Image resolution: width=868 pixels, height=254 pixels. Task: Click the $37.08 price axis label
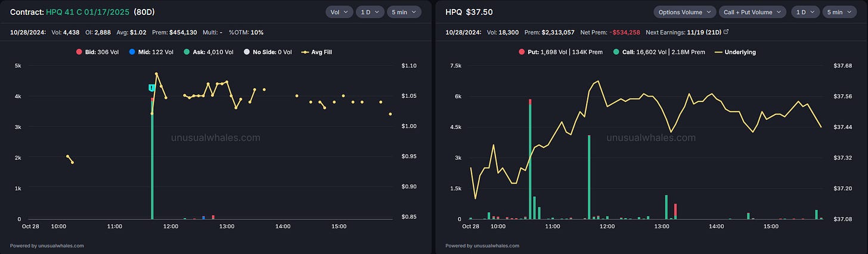[843, 219]
